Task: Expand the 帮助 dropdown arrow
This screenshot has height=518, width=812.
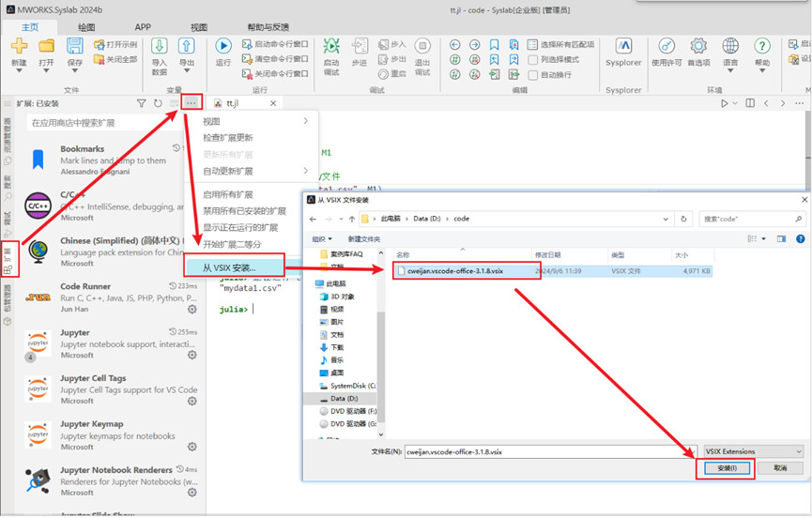Action: point(761,71)
